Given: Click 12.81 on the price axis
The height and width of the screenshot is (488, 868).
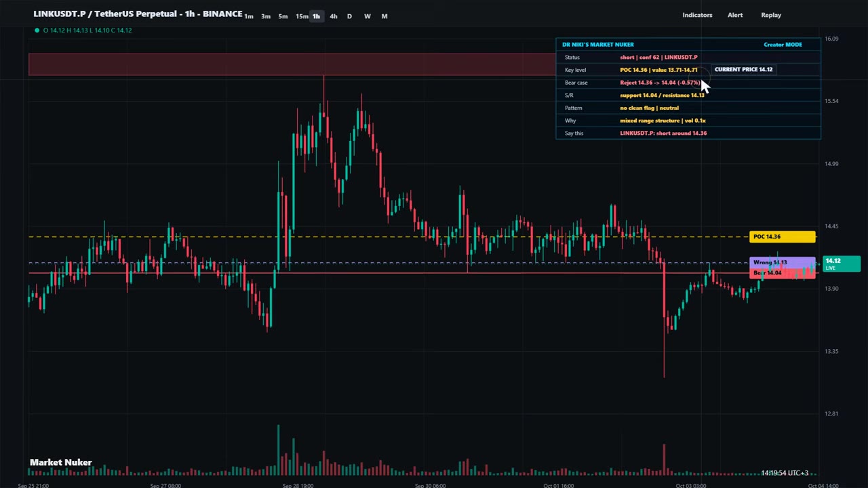Looking at the screenshot, I should pyautogui.click(x=831, y=413).
